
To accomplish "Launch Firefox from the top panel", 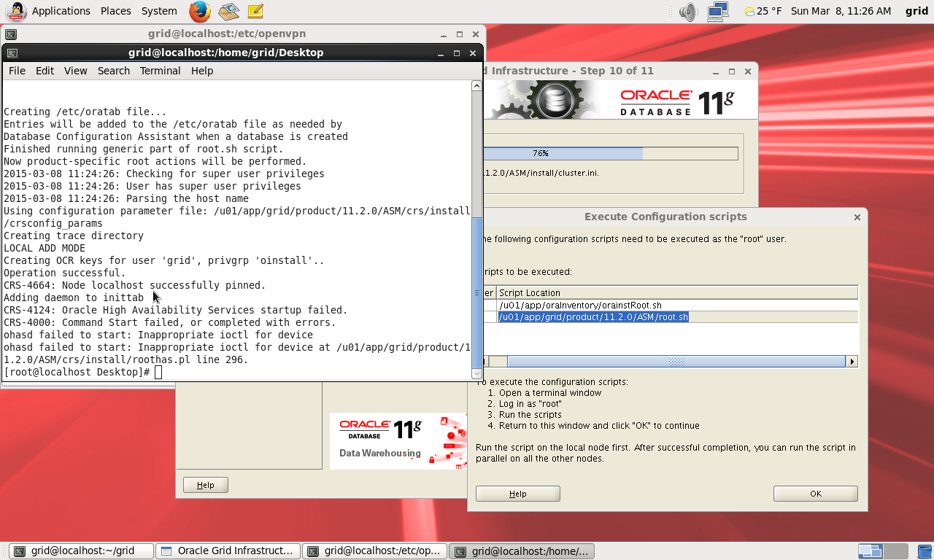I will (199, 11).
